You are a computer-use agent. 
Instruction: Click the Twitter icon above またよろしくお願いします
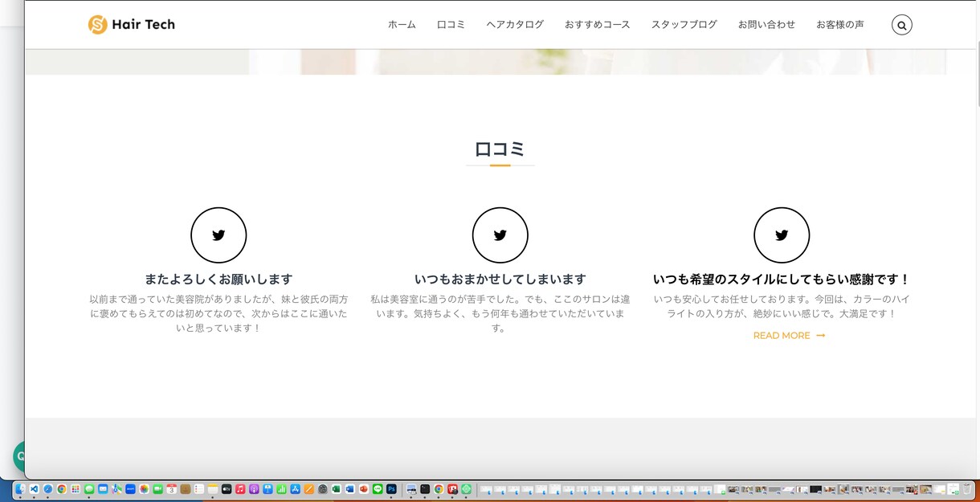point(218,235)
